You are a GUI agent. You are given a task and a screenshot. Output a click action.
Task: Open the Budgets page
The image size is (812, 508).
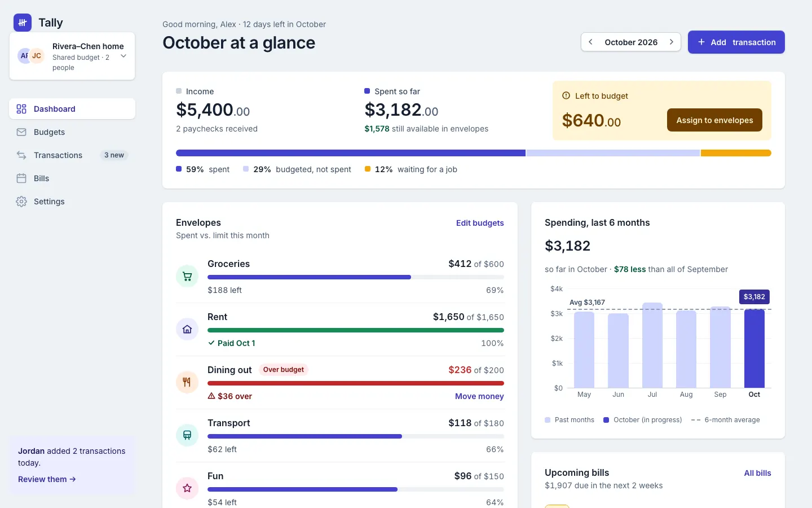coord(72,132)
